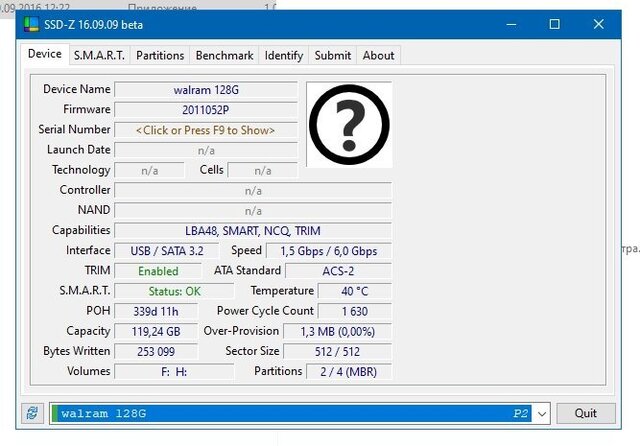640x446 pixels.
Task: Click the Capacity value 119,24 GB
Action: tap(156, 331)
